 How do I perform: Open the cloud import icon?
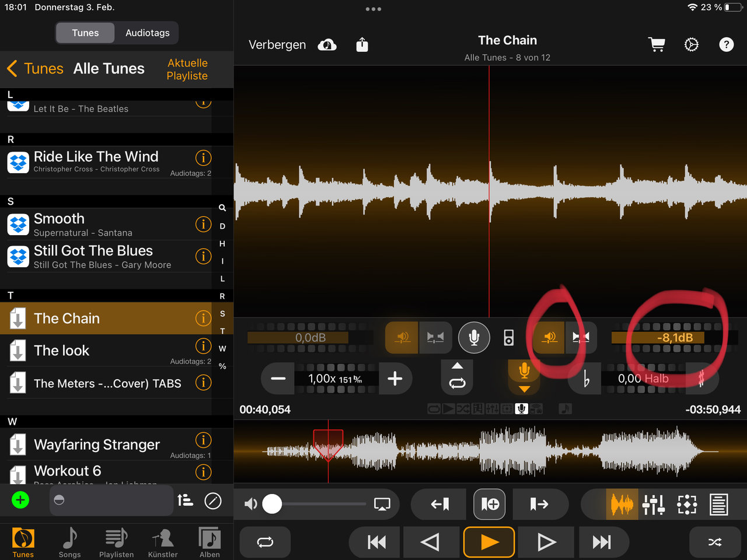point(327,45)
